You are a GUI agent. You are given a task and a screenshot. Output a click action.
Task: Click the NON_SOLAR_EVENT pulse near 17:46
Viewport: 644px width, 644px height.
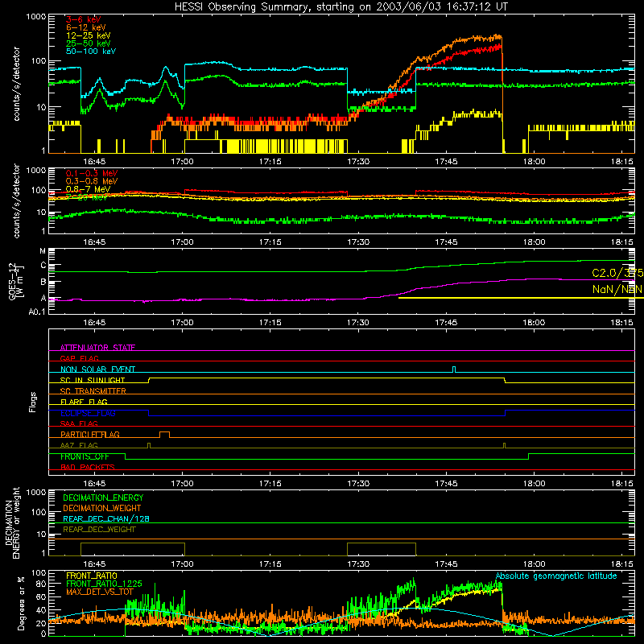coord(454,369)
